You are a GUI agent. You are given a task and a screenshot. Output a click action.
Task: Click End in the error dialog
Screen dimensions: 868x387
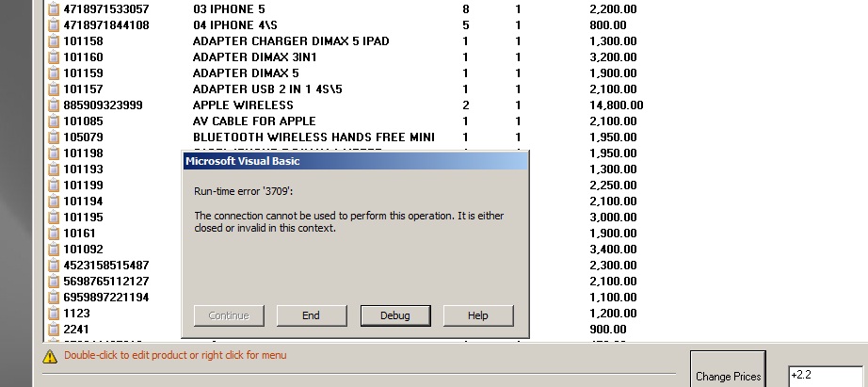click(x=312, y=315)
